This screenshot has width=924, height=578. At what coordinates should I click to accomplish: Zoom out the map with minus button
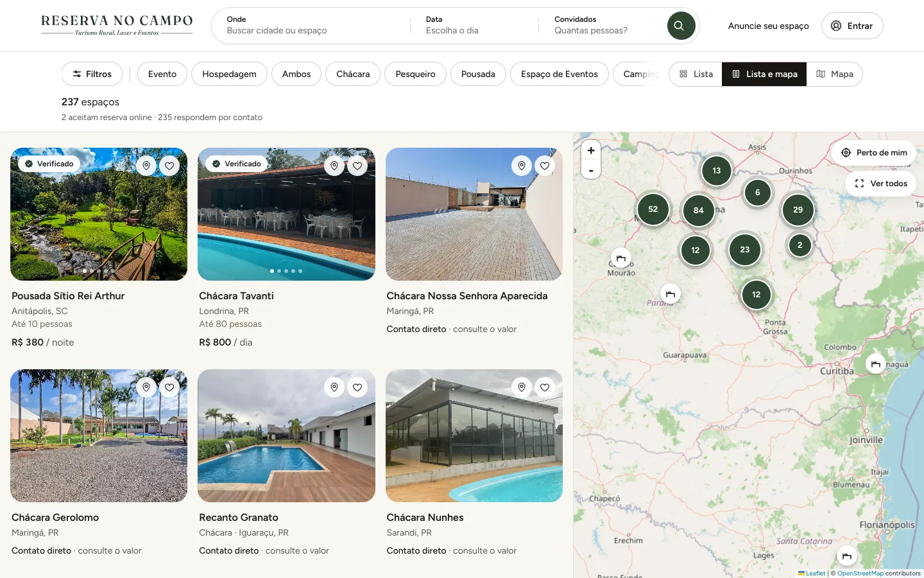click(x=591, y=170)
